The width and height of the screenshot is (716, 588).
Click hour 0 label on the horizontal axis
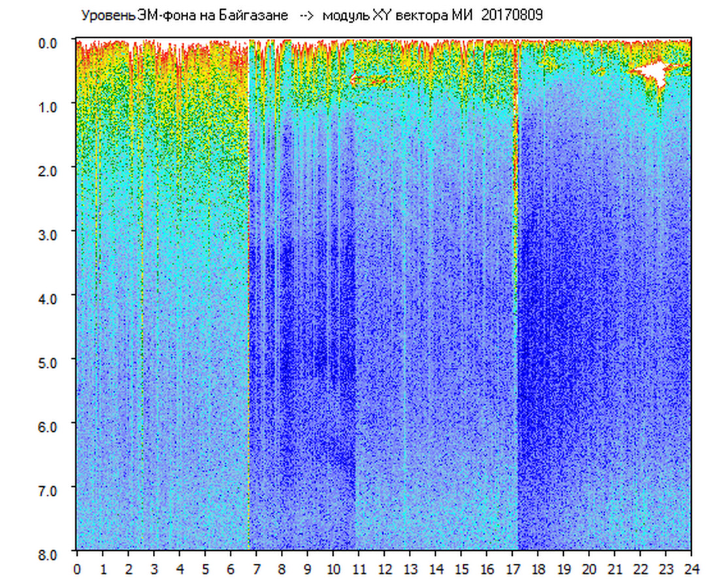click(77, 569)
